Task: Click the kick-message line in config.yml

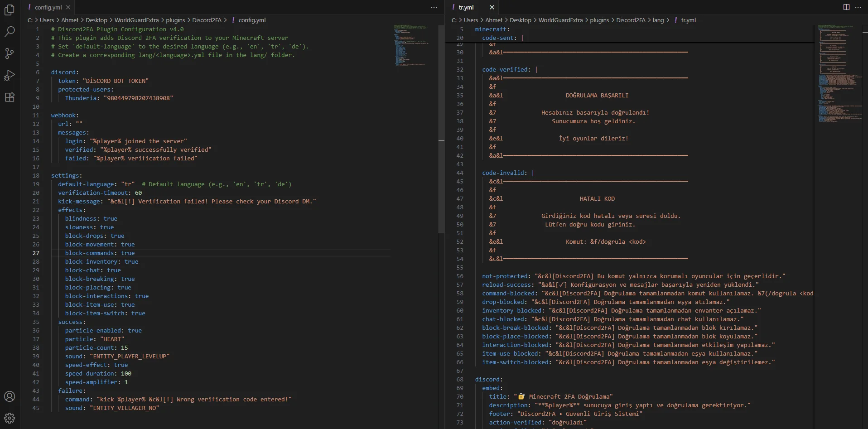Action: pos(187,201)
